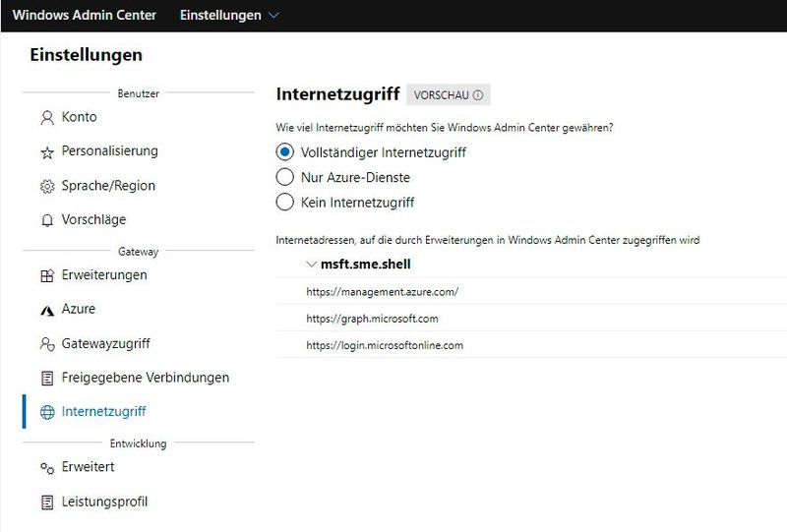787x532 pixels.
Task: Click the https://login.microsoftonline.com row
Action: (531, 345)
